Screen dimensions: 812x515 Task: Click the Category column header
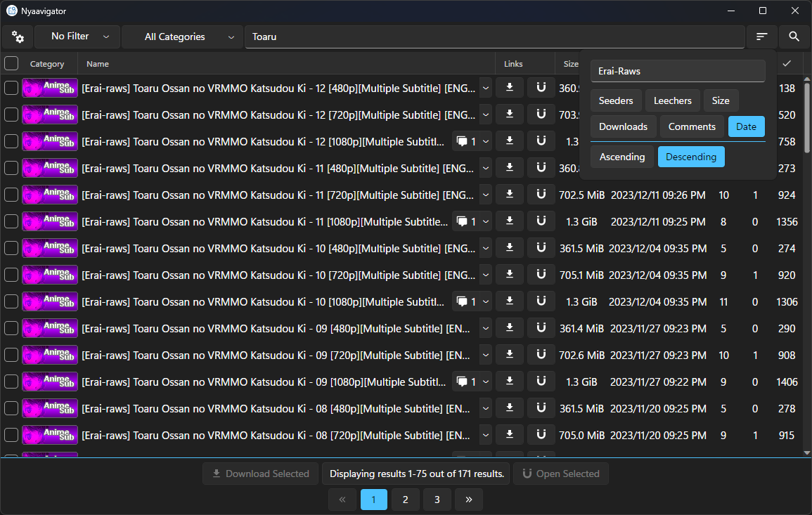47,64
